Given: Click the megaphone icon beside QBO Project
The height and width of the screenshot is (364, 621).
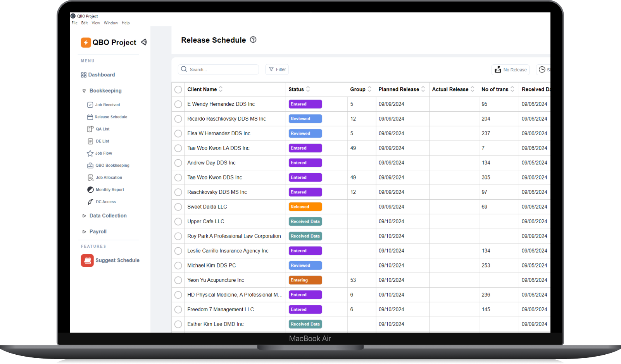Looking at the screenshot, I should coord(144,42).
